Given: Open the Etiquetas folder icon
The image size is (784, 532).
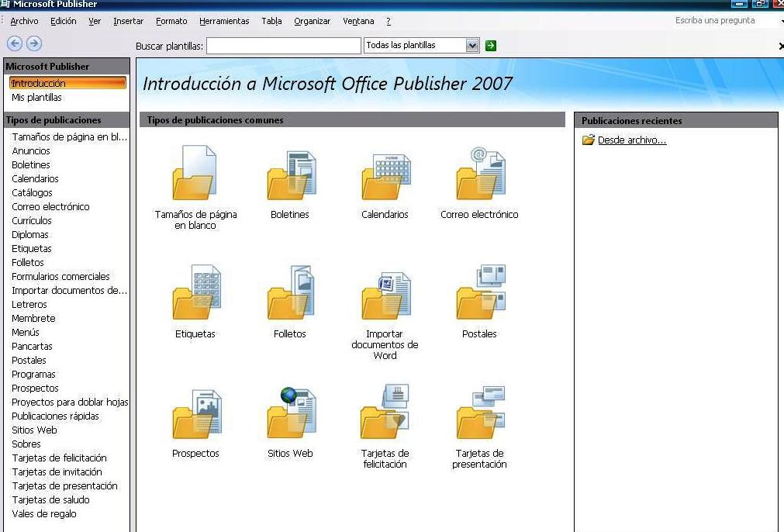Looking at the screenshot, I should pos(196,292).
